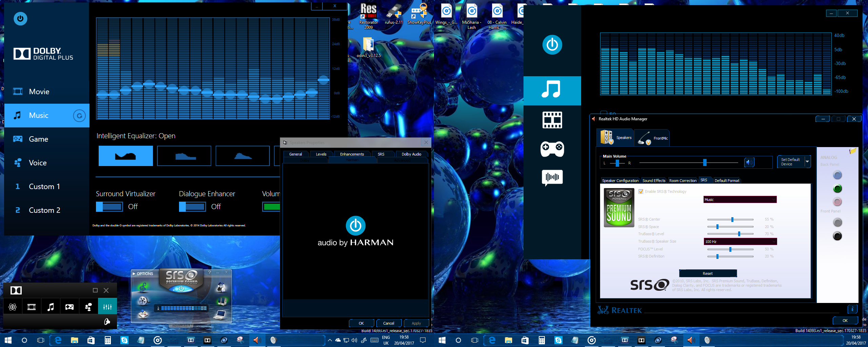Select the Game profile in Dolby Digital Plus
868x347 pixels.
coord(47,139)
